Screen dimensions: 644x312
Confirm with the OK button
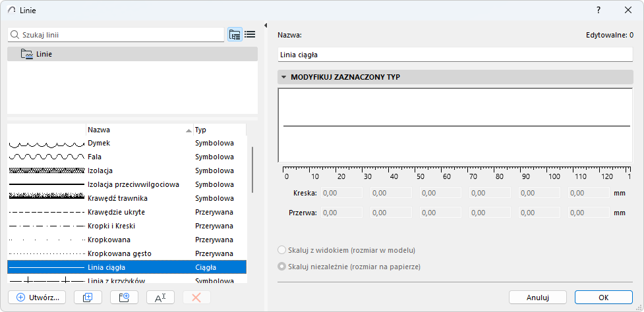coord(604,298)
